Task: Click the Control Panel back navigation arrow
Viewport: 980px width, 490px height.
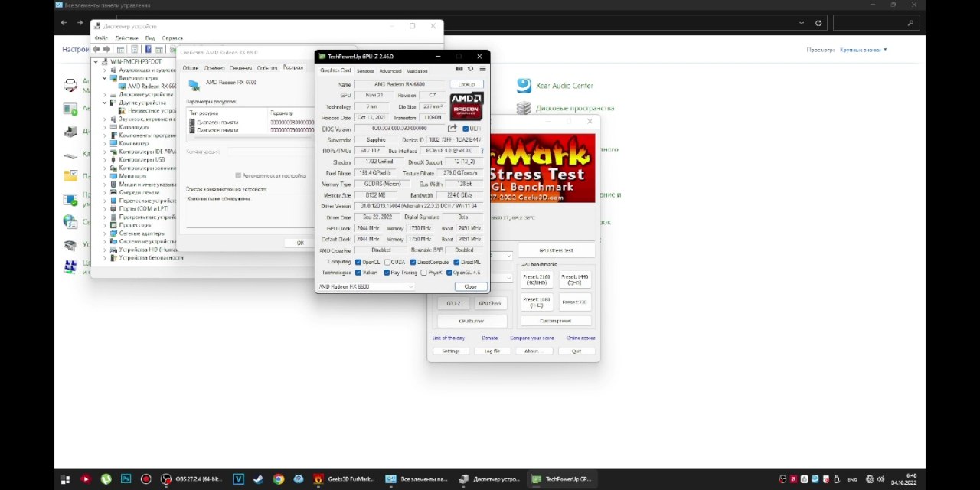Action: click(x=64, y=23)
